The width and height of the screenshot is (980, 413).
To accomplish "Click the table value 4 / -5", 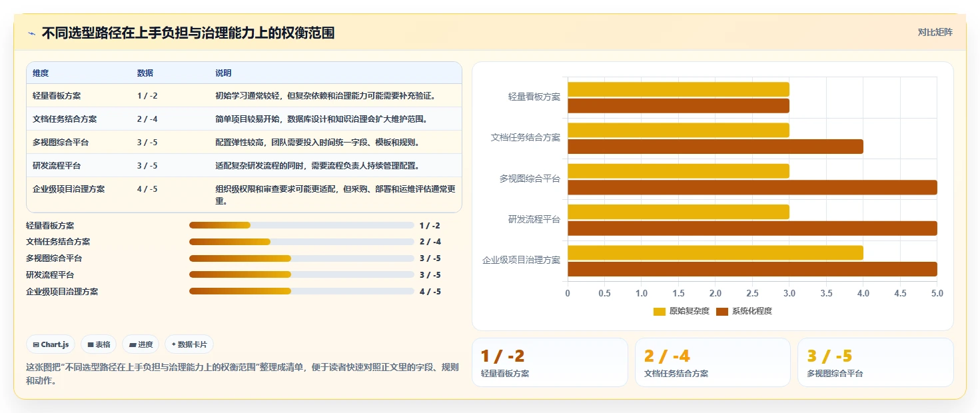I will pos(147,189).
